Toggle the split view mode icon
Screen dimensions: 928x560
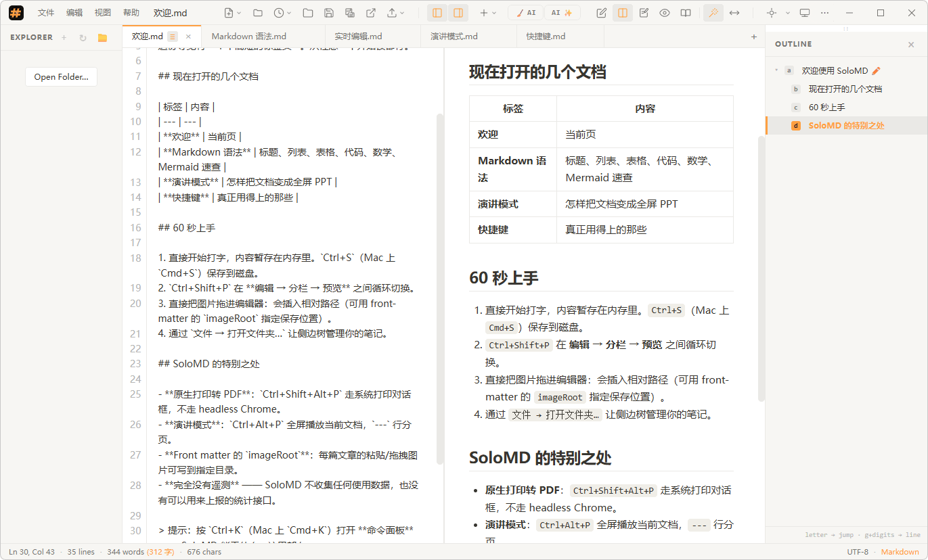pyautogui.click(x=623, y=13)
